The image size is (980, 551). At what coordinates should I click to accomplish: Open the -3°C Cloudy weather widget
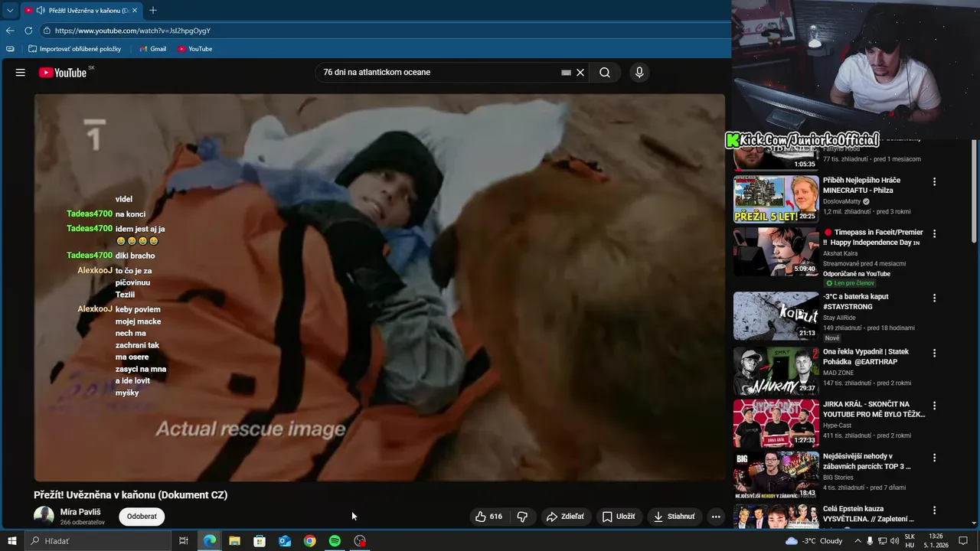pos(814,541)
